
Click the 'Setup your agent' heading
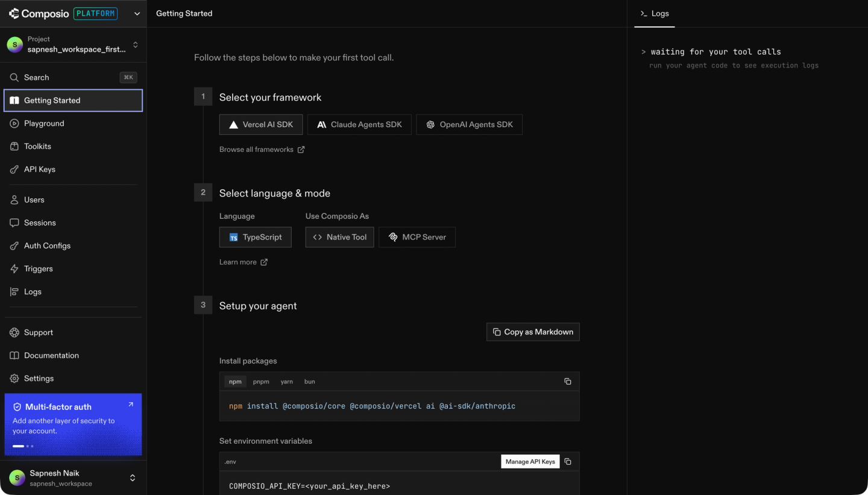[x=258, y=306]
